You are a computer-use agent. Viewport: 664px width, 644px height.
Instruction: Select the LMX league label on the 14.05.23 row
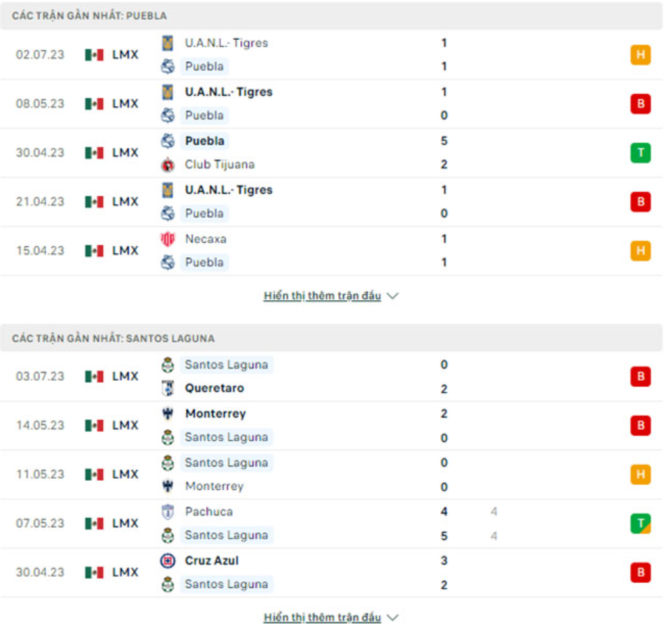pos(125,425)
